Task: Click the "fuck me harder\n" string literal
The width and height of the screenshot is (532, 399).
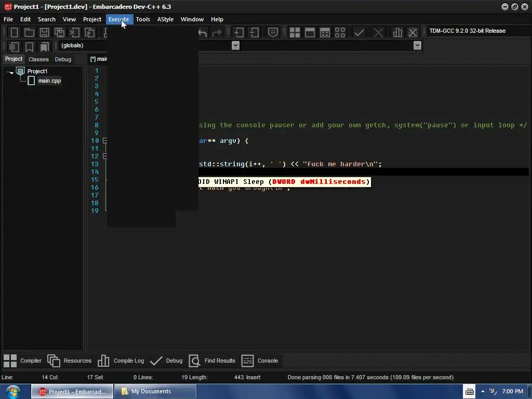Action: (x=340, y=164)
